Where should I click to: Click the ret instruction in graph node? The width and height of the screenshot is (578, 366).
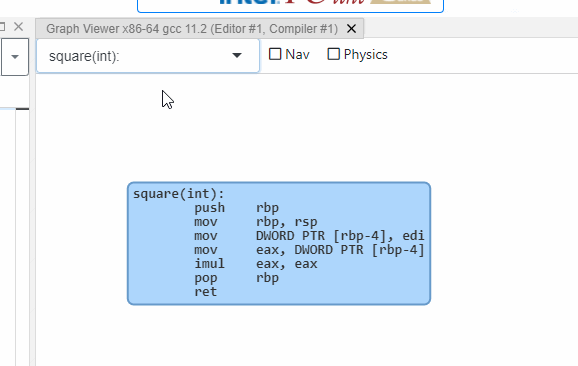pos(206,292)
